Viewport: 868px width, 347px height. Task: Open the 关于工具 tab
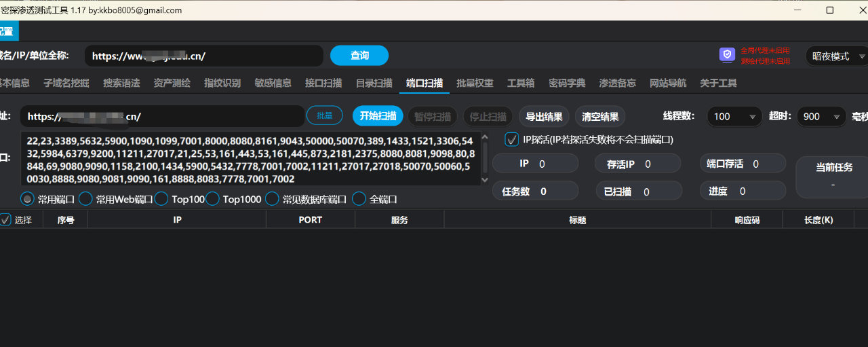[x=719, y=83]
